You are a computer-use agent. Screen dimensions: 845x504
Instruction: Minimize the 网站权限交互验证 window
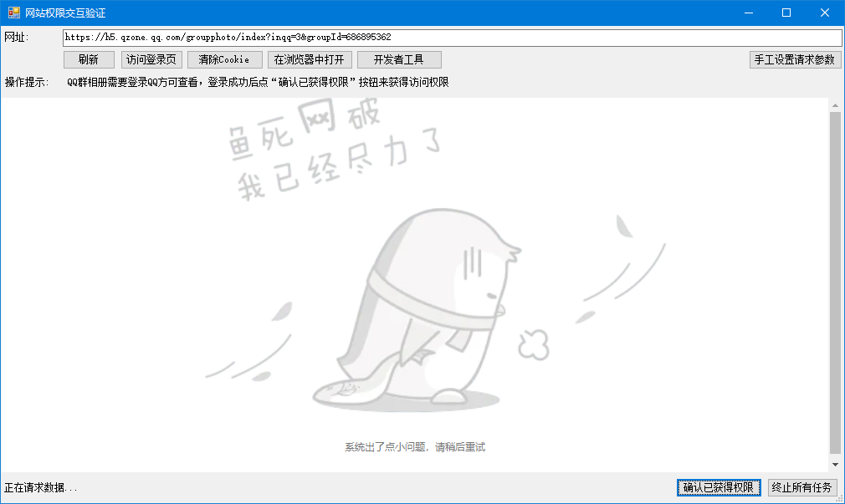(x=749, y=13)
